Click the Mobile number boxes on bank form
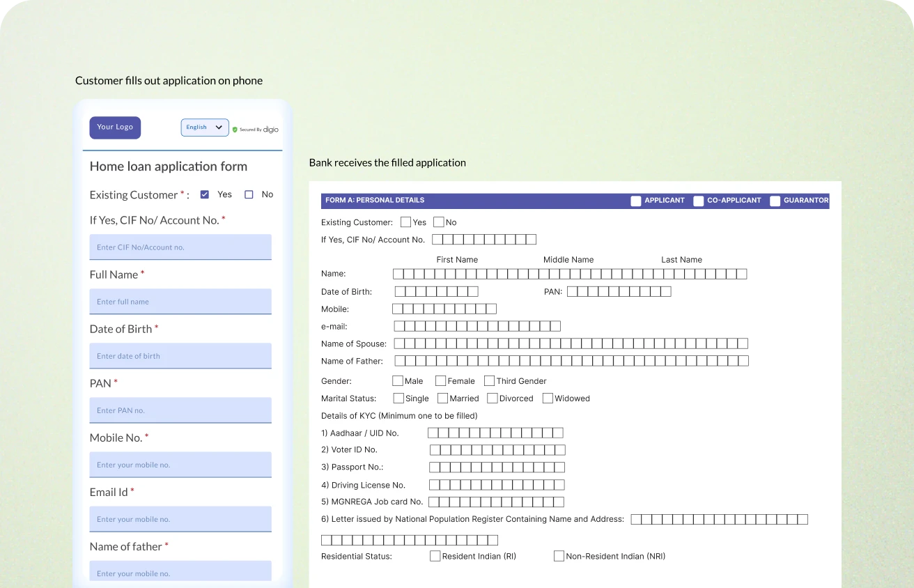This screenshot has width=914, height=588. (444, 309)
